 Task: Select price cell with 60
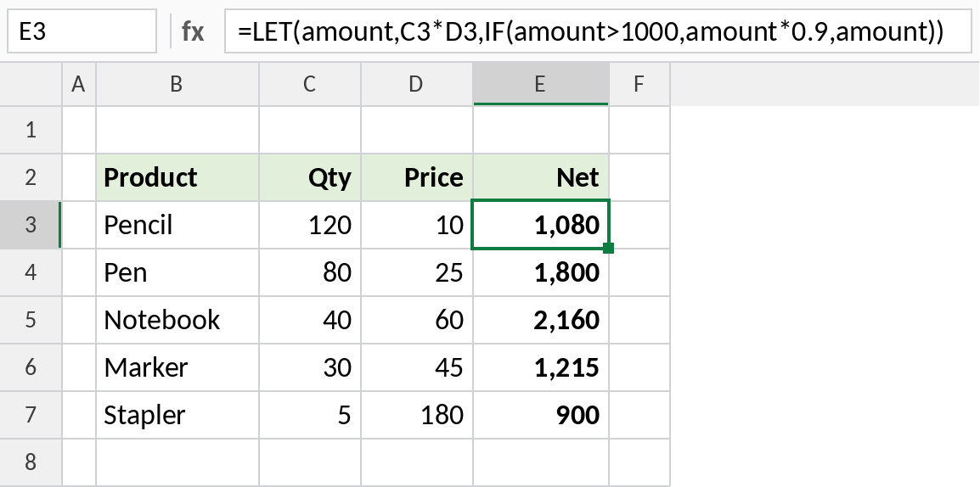416,320
